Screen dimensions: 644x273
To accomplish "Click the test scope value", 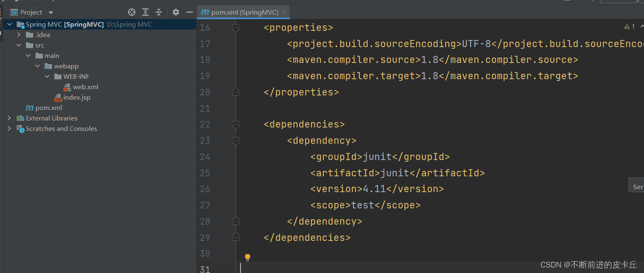I will tap(363, 205).
